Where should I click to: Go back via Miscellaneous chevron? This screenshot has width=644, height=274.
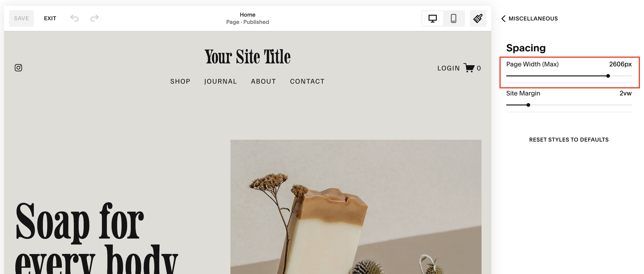(503, 19)
